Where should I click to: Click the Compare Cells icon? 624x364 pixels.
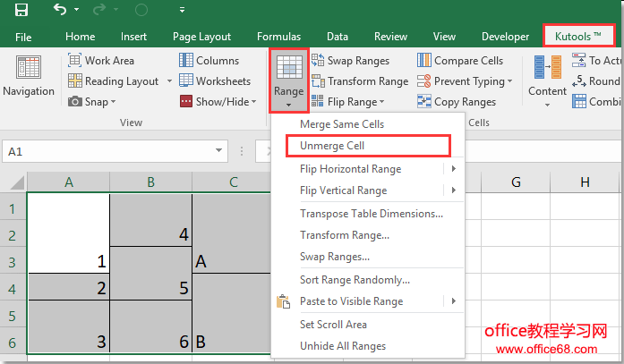(x=424, y=61)
